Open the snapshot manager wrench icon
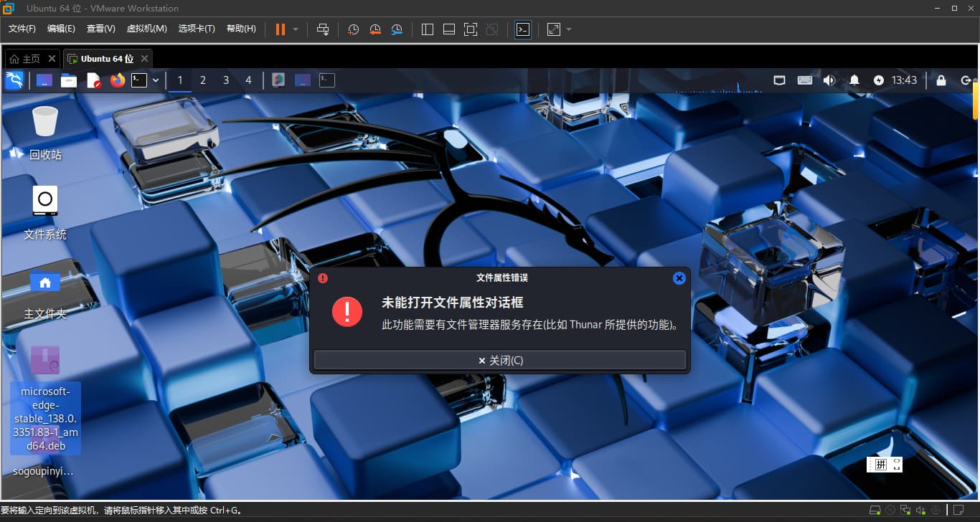This screenshot has width=980, height=522. click(397, 29)
